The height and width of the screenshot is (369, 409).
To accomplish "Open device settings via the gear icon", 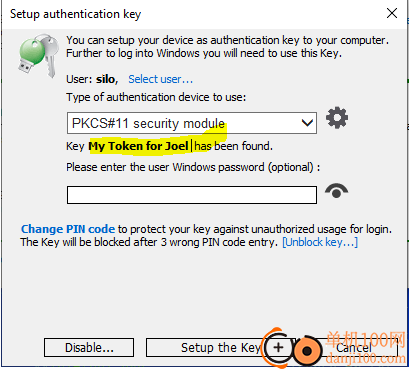I will [x=337, y=118].
